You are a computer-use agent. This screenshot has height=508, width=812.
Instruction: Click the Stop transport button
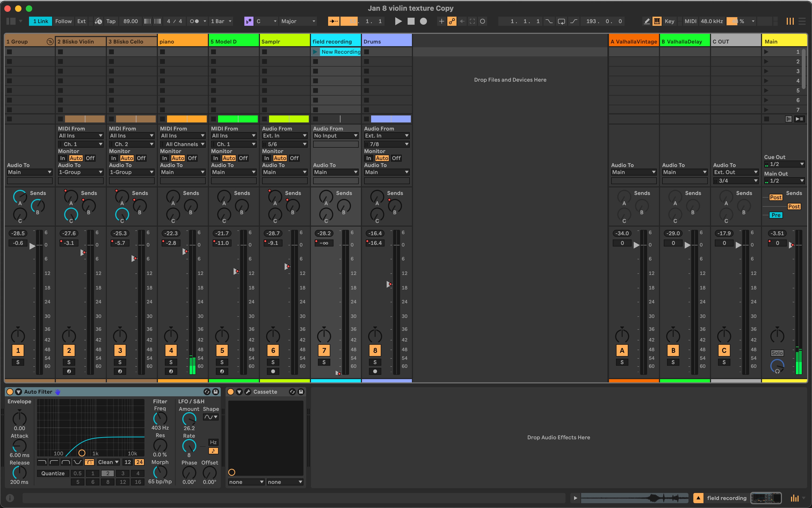(x=411, y=21)
